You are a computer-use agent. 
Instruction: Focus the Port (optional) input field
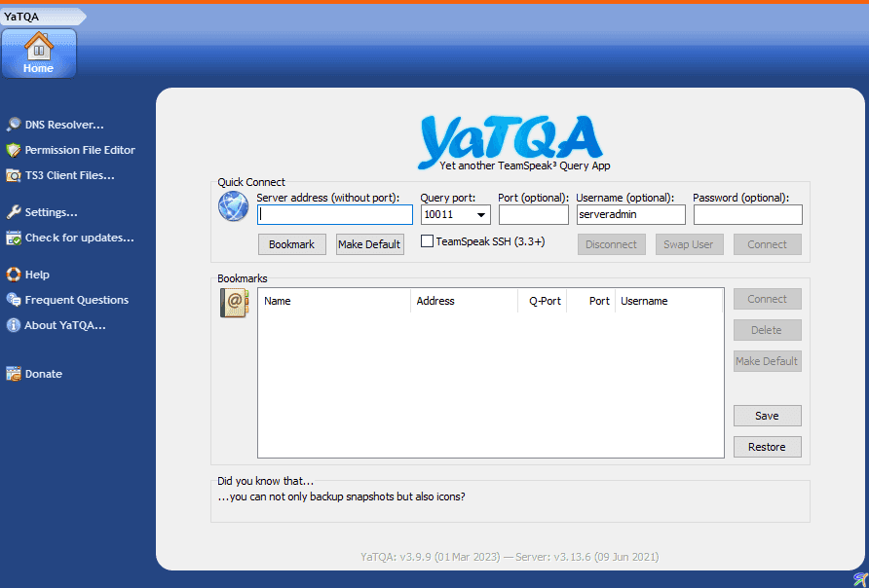click(533, 215)
